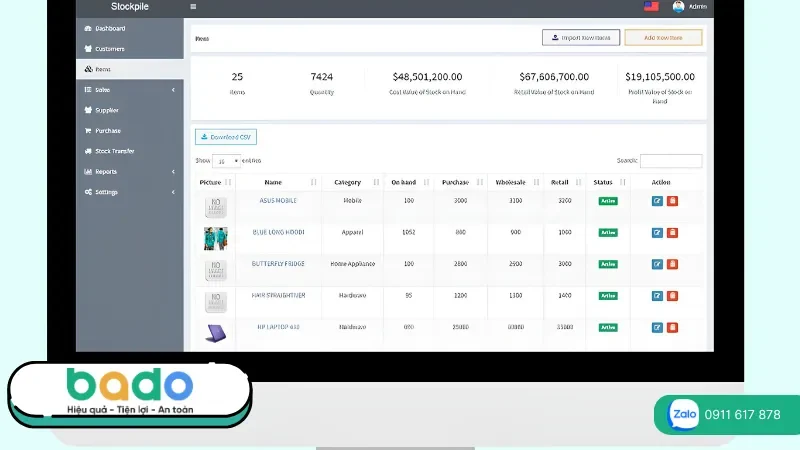
Task: Delete the HP LAPTOP item
Action: (x=672, y=328)
